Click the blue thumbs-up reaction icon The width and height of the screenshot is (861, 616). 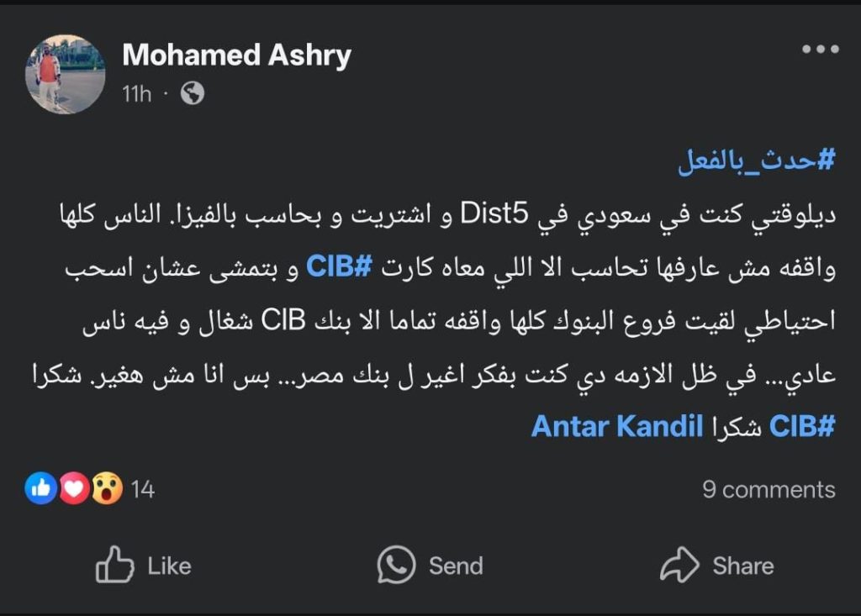pyautogui.click(x=40, y=488)
